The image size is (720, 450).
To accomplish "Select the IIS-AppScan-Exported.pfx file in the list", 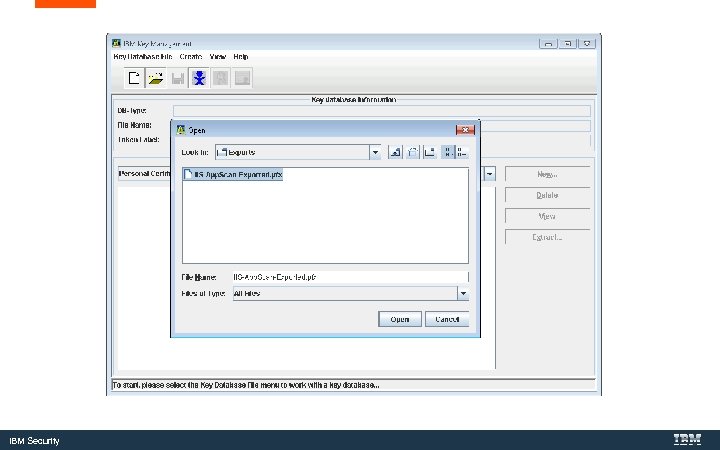I will tap(233, 174).
